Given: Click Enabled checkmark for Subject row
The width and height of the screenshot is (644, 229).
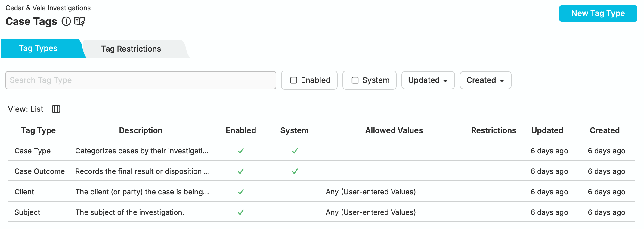Looking at the screenshot, I should click(x=241, y=212).
